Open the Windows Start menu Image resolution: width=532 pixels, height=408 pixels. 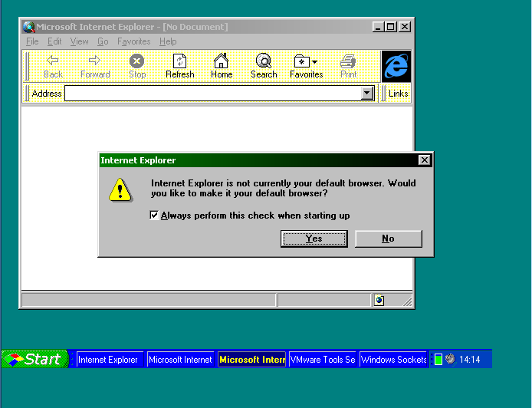point(33,359)
